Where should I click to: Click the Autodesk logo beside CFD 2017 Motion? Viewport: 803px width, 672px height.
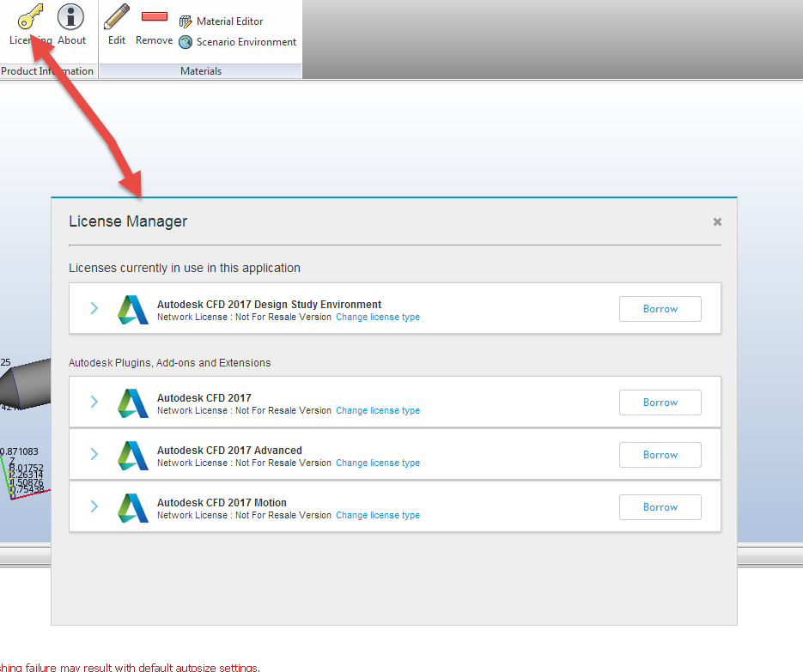pos(132,506)
